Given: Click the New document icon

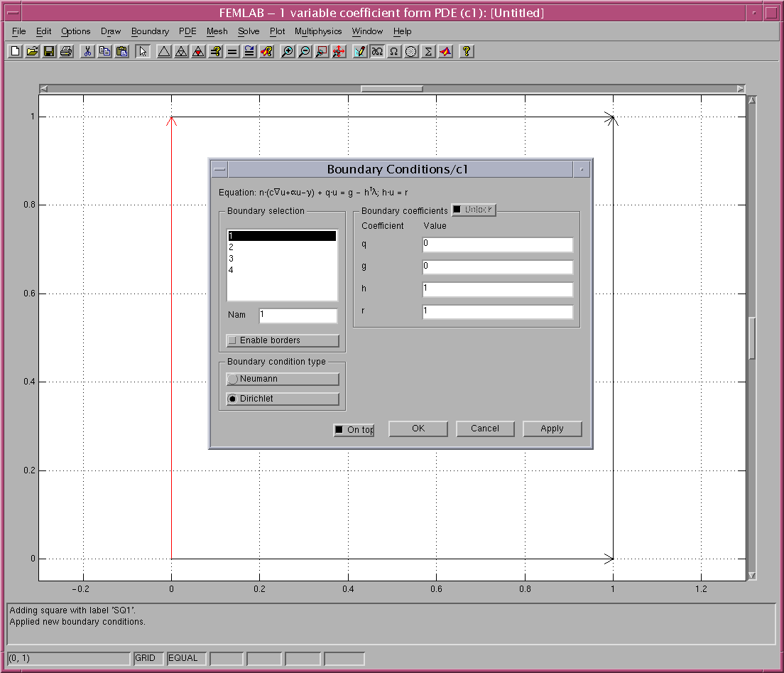Looking at the screenshot, I should point(16,52).
